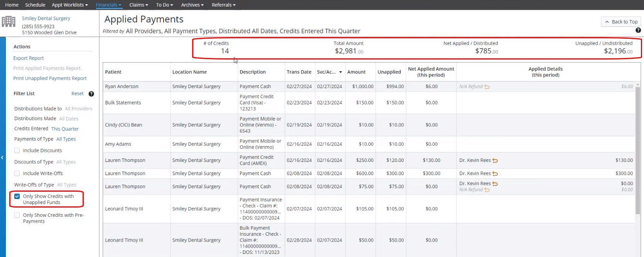Click the help icon beside Filter List

pyautogui.click(x=91, y=94)
